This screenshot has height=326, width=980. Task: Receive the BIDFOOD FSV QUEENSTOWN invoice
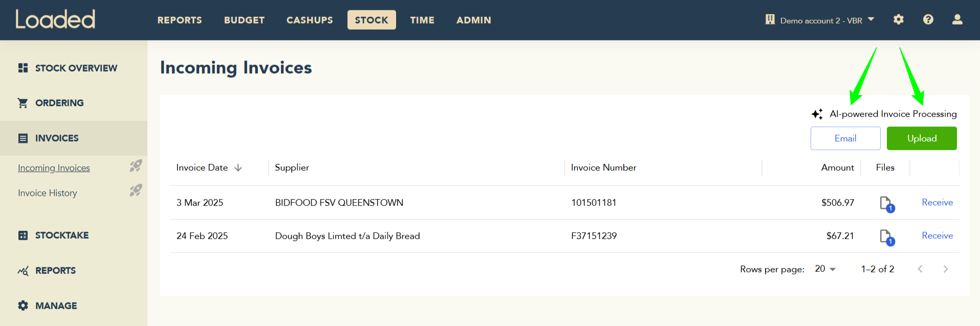point(937,202)
